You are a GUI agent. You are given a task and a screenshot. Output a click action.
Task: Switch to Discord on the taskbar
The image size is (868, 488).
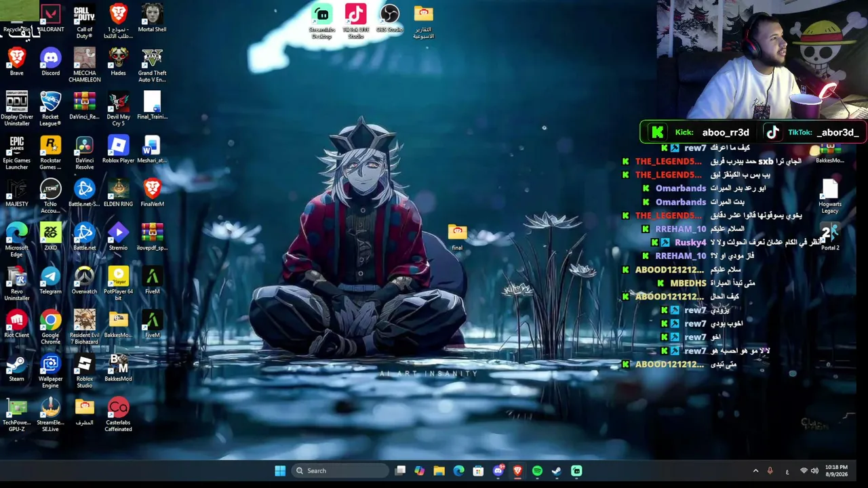tap(498, 471)
